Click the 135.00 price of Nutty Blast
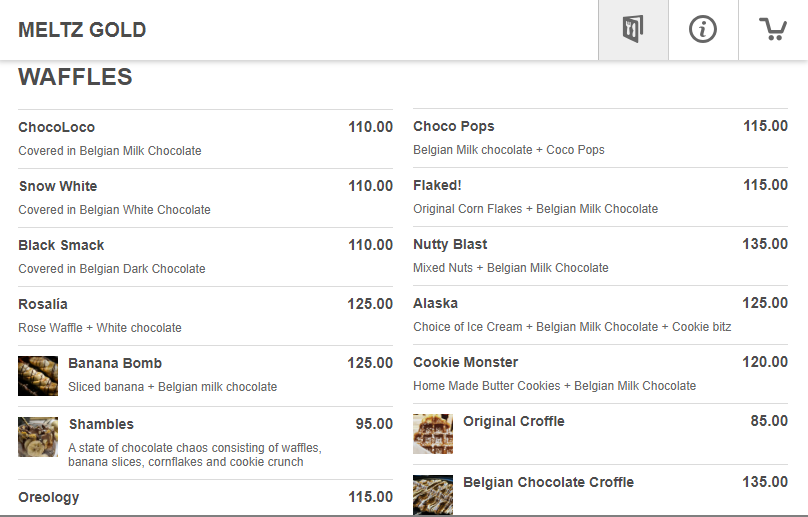This screenshot has height=517, width=808. pos(765,244)
